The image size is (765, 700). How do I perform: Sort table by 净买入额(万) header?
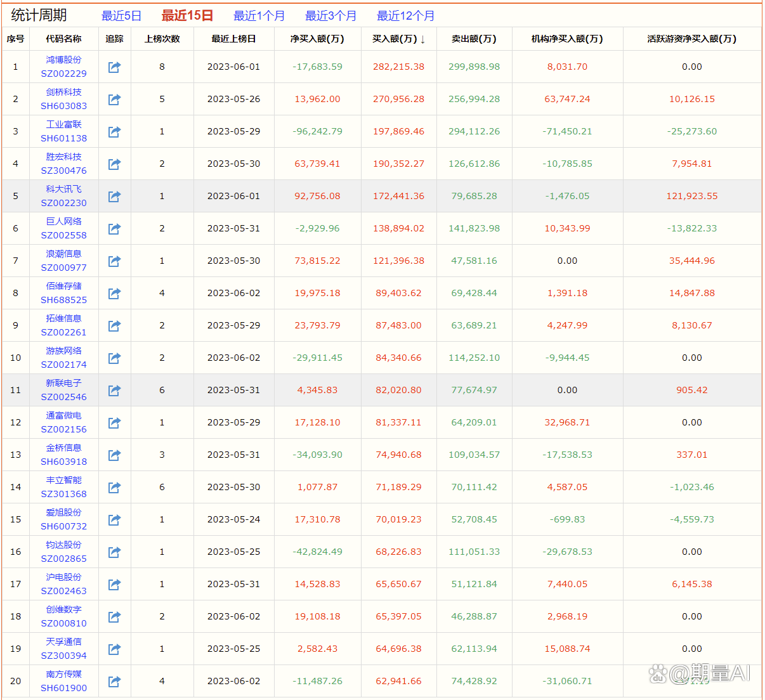click(317, 39)
